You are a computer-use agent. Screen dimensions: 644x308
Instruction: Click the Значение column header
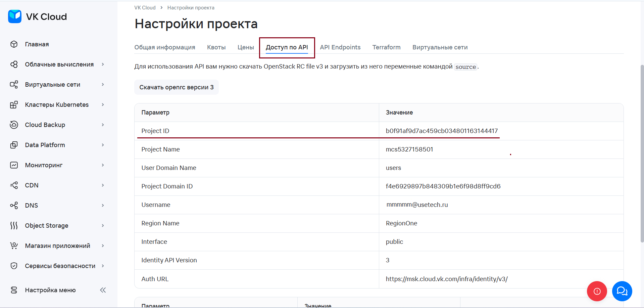[399, 113]
